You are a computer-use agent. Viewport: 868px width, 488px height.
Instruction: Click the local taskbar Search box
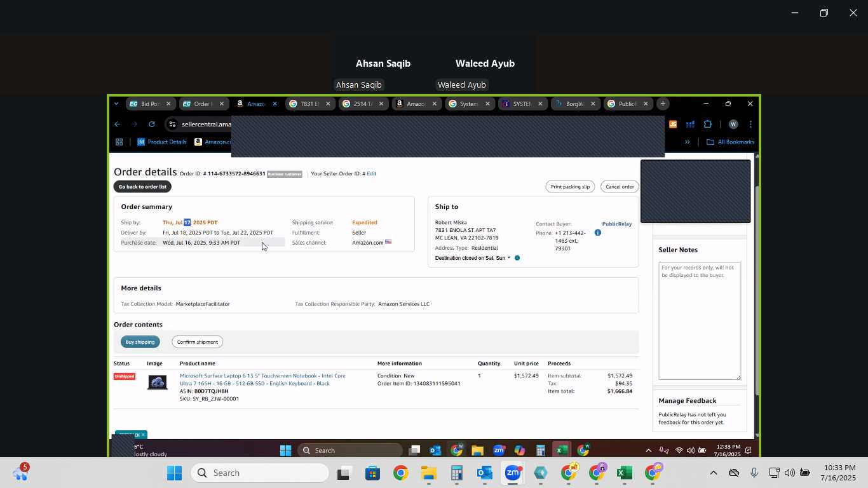259,473
